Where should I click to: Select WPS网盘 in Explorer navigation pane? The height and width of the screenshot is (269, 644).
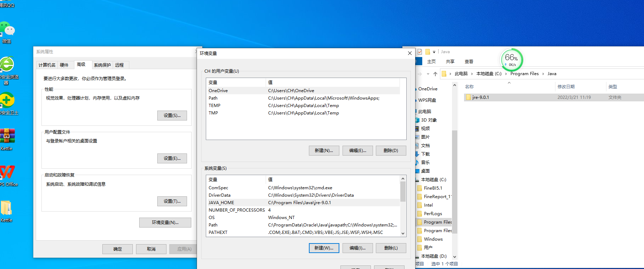(427, 100)
